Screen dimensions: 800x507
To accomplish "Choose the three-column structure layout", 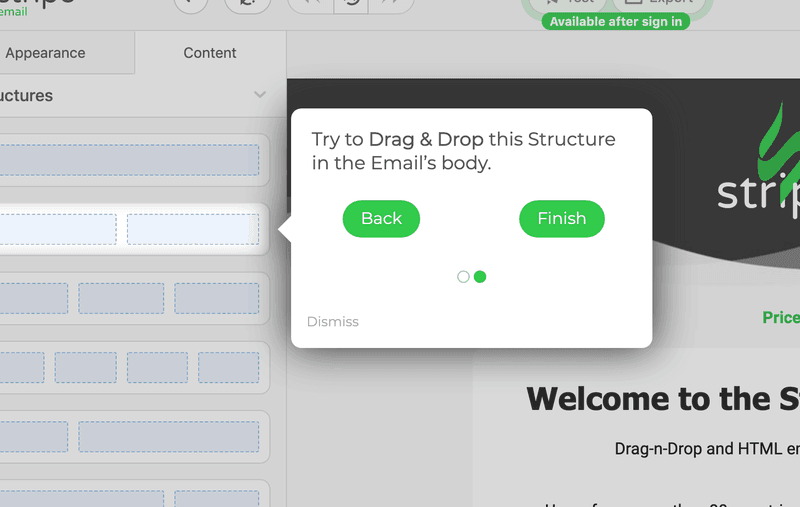I will point(129,298).
